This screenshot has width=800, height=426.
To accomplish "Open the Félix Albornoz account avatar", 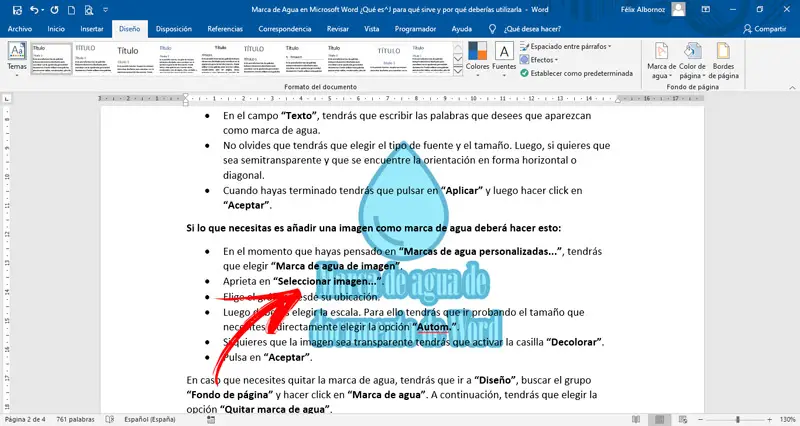I will pos(678,9).
